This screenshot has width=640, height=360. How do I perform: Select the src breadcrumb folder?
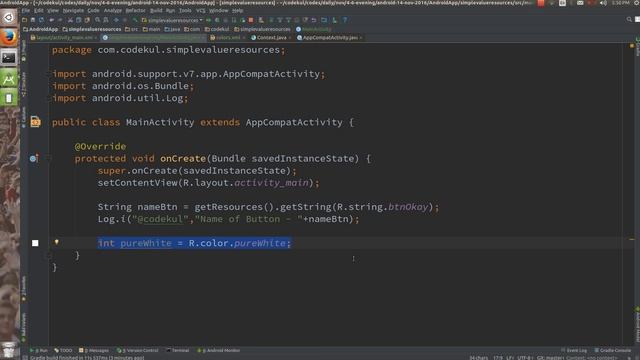[x=131, y=29]
